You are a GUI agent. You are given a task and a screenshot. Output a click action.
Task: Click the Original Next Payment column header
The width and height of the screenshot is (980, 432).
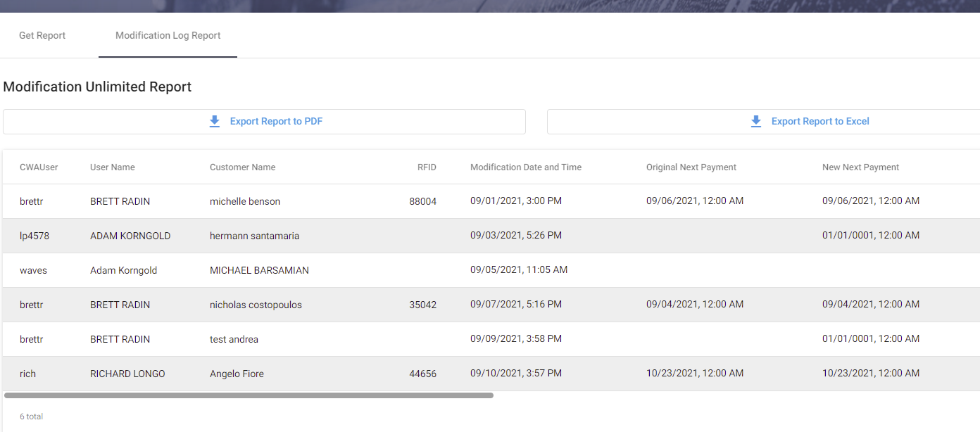[x=691, y=167]
